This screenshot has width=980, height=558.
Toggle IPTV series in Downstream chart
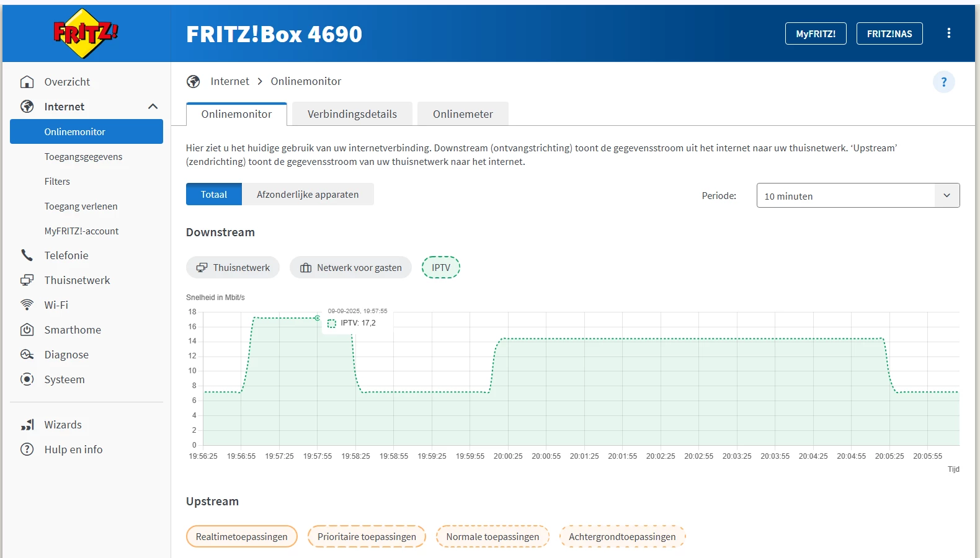(441, 267)
